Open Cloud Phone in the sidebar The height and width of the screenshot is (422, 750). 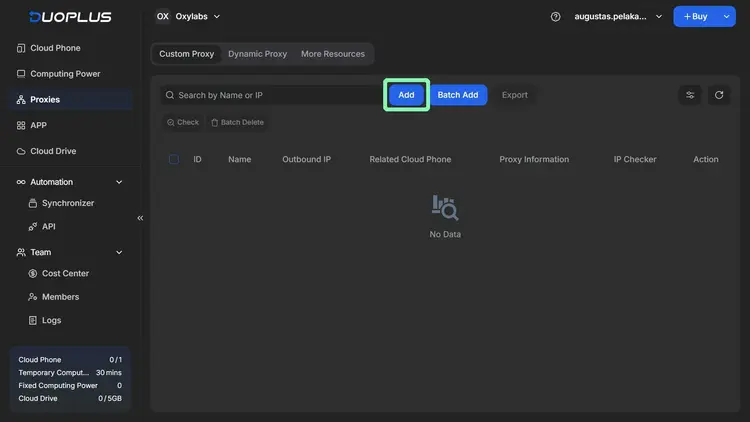(x=55, y=48)
